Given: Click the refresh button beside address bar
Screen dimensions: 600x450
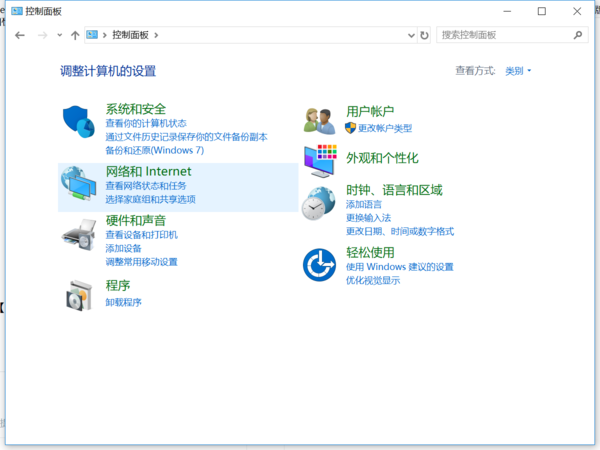Looking at the screenshot, I should tap(425, 35).
